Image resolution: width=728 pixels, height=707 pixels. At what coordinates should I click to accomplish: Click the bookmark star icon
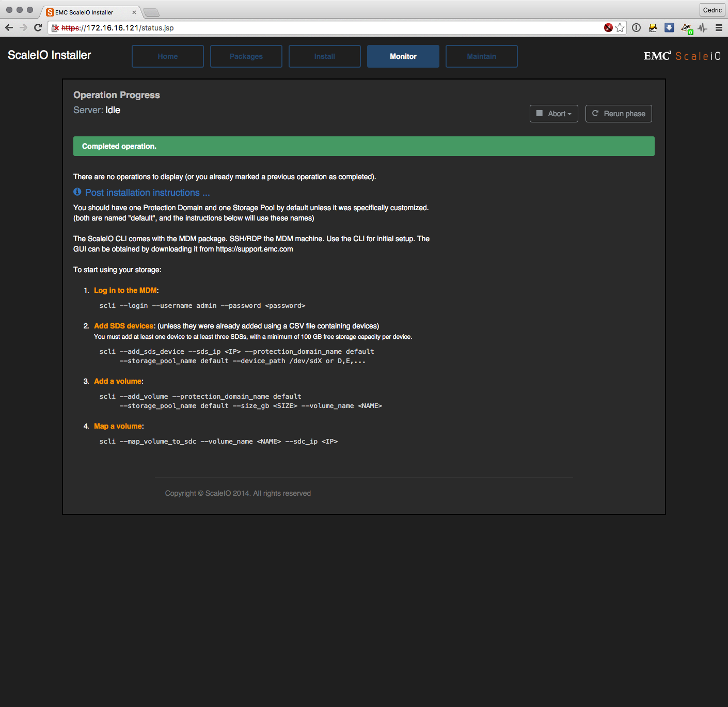pos(620,28)
